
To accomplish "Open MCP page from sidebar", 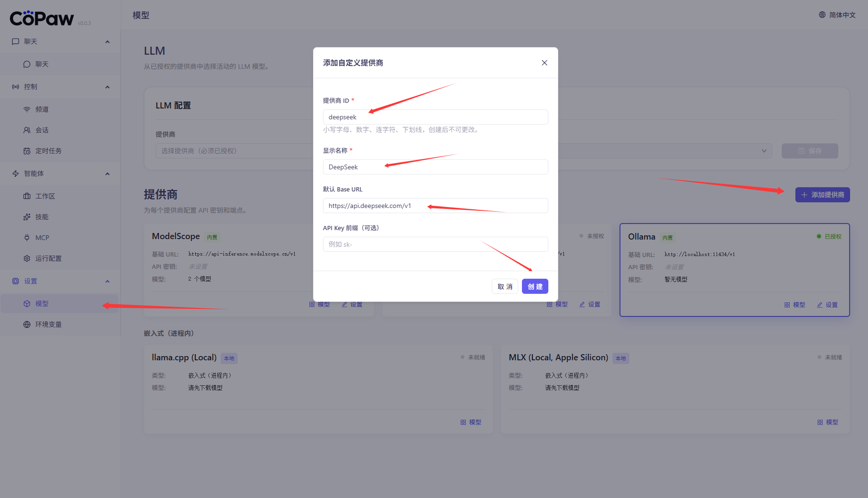I will [42, 238].
